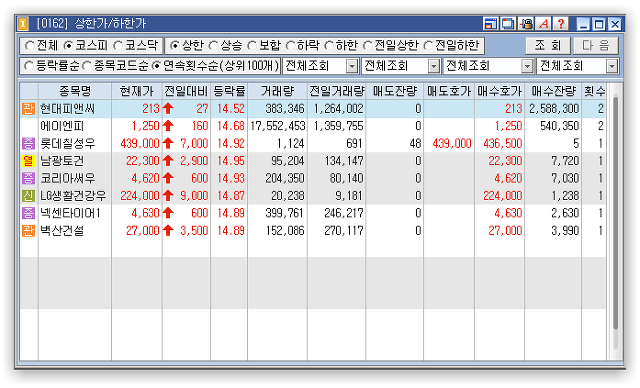Select the LG생활건강우 stock name
The width and height of the screenshot is (640, 388).
click(x=73, y=196)
